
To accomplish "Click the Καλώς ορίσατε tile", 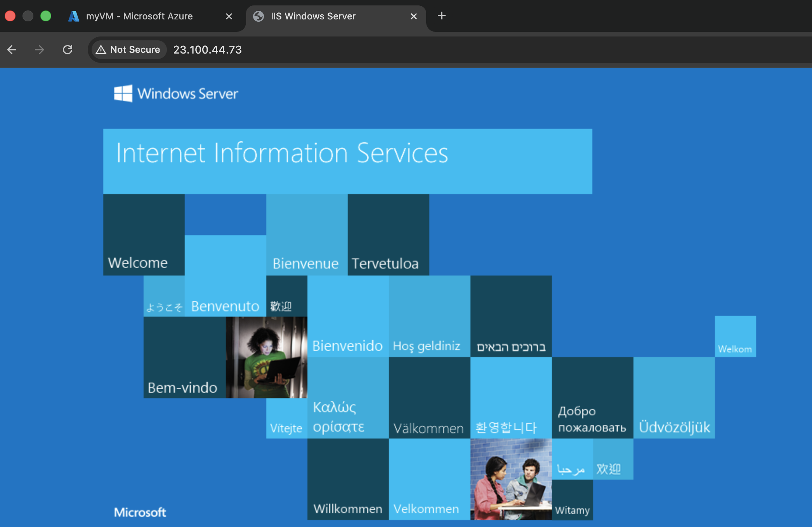I will (348, 398).
